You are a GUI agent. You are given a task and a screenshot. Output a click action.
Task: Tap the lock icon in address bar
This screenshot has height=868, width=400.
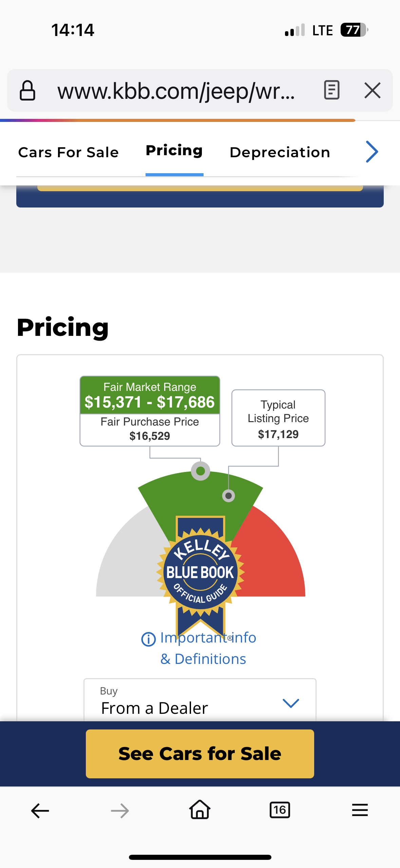pos(27,91)
